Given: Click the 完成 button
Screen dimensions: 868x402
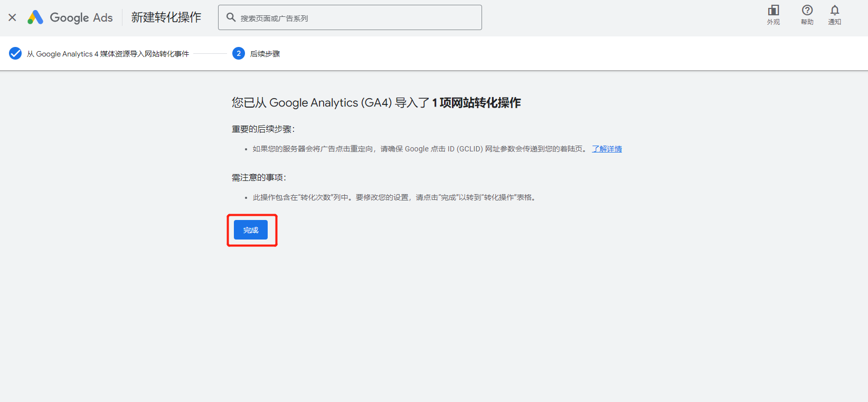Looking at the screenshot, I should click(x=251, y=230).
